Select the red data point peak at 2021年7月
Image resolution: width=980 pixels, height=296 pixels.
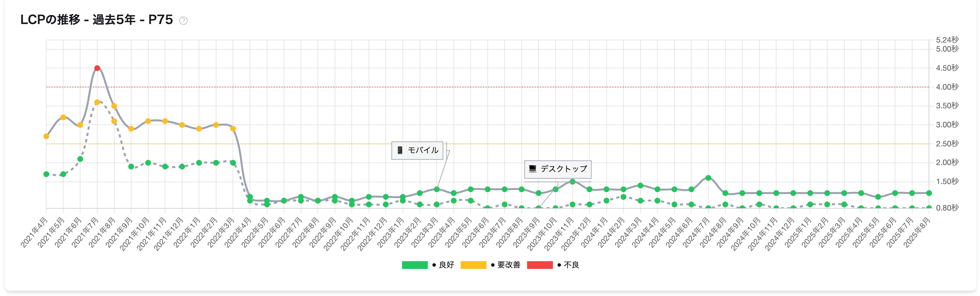(x=98, y=68)
